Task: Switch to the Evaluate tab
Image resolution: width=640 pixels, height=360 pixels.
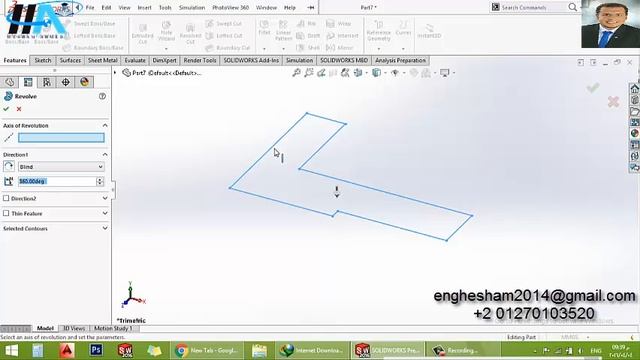Action: click(x=135, y=60)
